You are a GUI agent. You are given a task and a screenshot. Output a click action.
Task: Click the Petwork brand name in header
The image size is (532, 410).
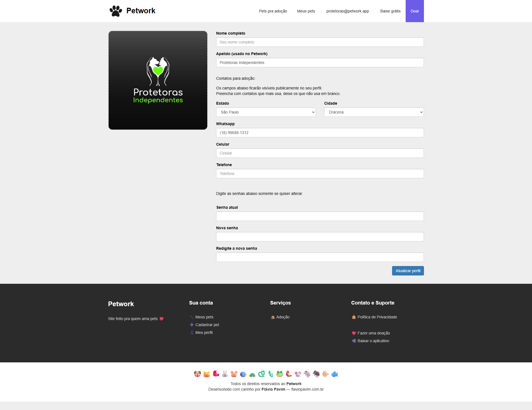pyautogui.click(x=141, y=11)
